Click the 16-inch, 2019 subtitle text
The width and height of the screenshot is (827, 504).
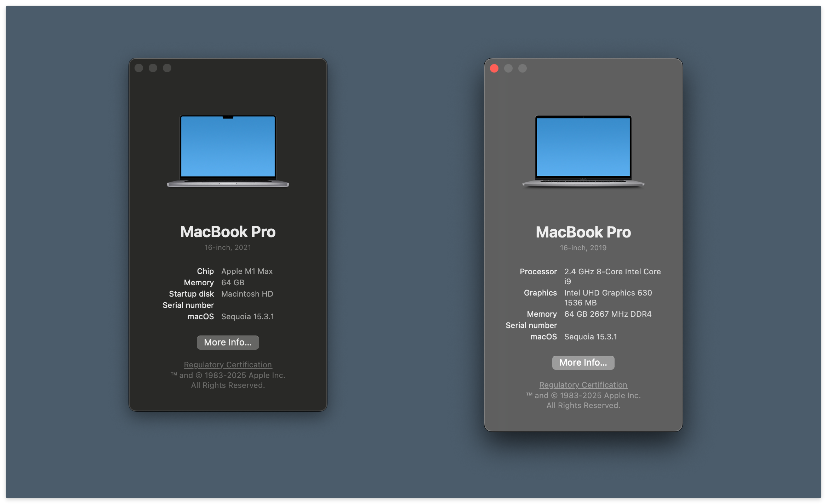(x=583, y=248)
